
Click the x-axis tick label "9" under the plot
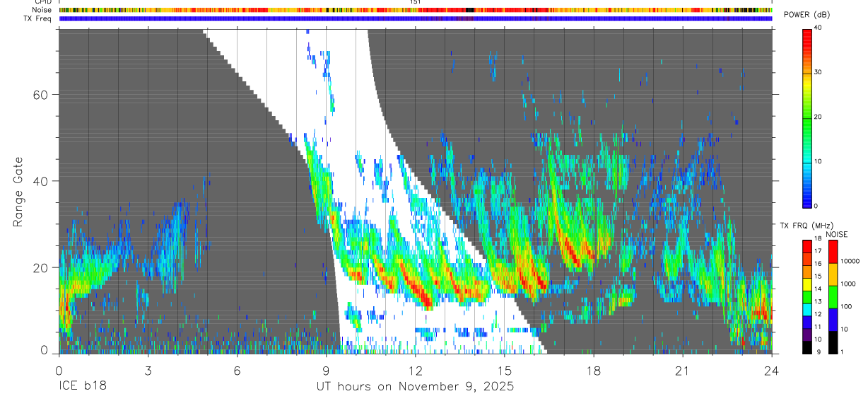326,371
